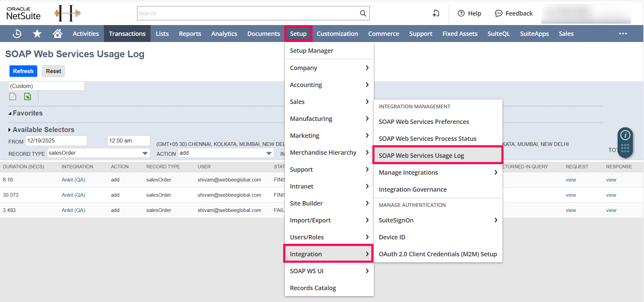Open the more menus ellipsis icon
This screenshot has width=644, height=302.
[623, 34]
